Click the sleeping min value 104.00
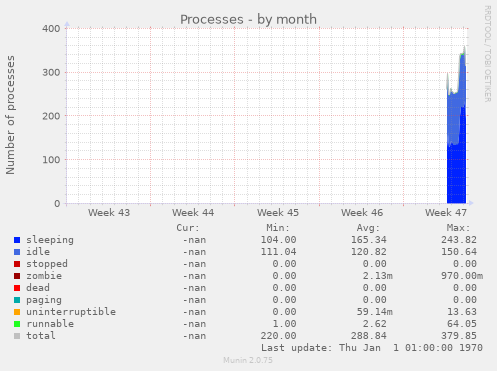This screenshot has height=371, width=497. (278, 240)
